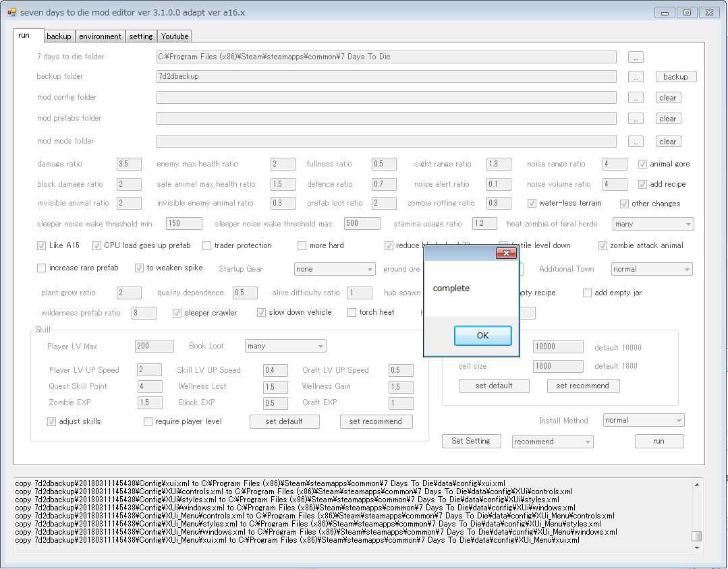Browse for 7 days to die folder
The width and height of the screenshot is (728, 569).
coord(636,57)
